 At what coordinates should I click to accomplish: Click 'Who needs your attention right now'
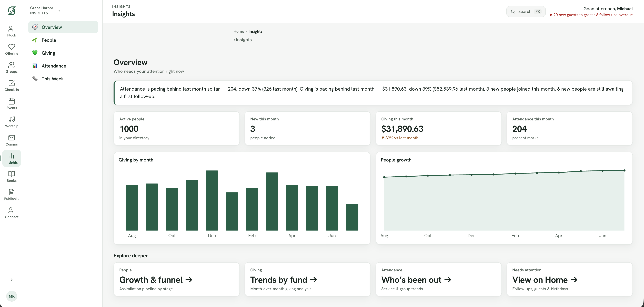click(148, 71)
